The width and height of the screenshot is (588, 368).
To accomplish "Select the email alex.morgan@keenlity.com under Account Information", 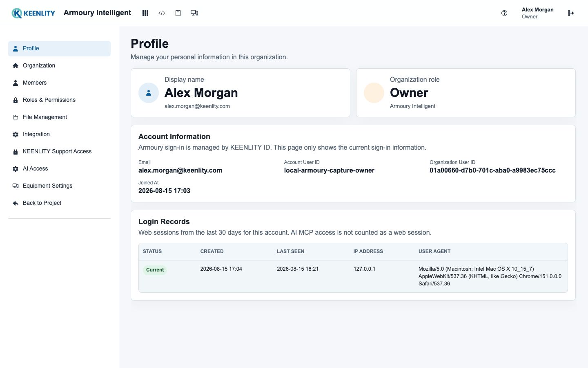I will coord(180,171).
